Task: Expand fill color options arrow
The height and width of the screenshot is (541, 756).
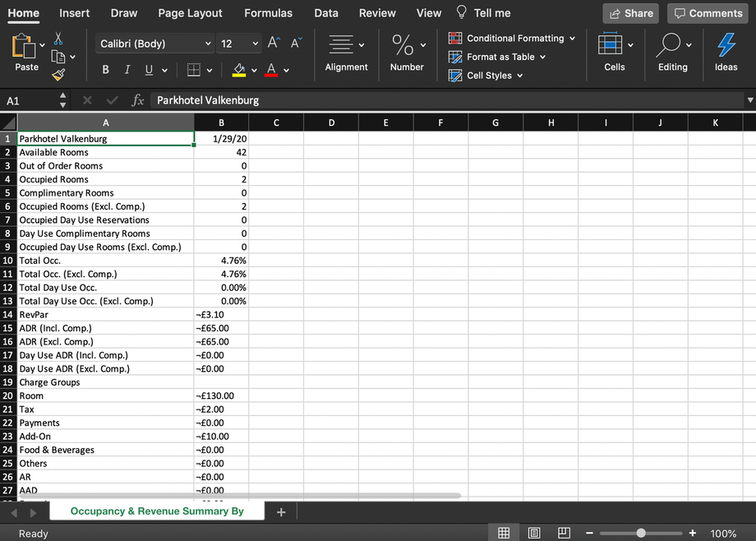Action: (254, 71)
